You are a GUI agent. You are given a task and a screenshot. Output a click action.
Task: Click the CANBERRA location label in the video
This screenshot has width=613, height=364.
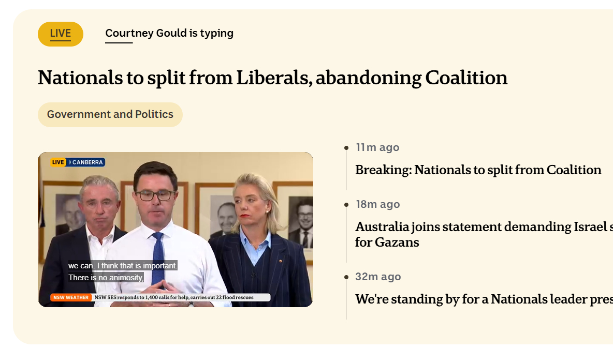[87, 162]
